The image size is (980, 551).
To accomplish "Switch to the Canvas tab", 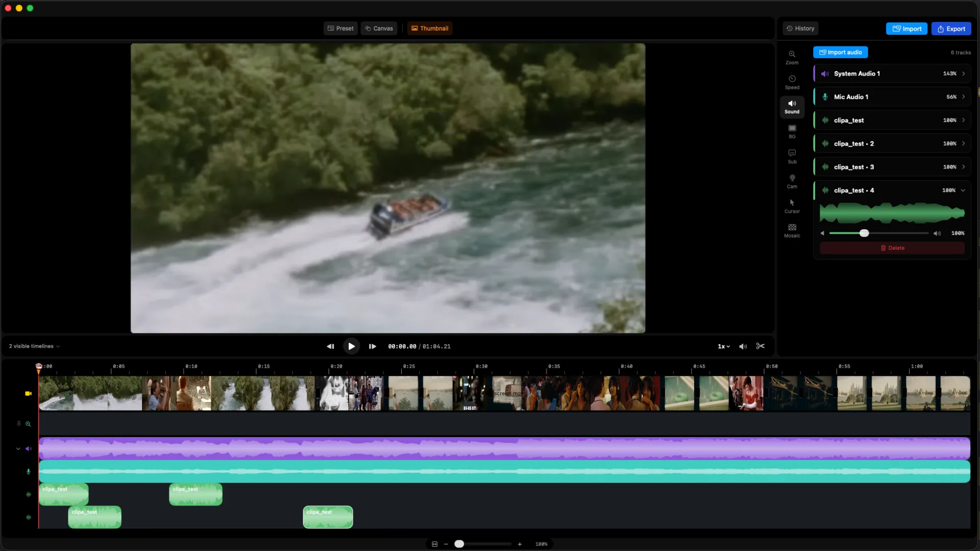I will [379, 29].
